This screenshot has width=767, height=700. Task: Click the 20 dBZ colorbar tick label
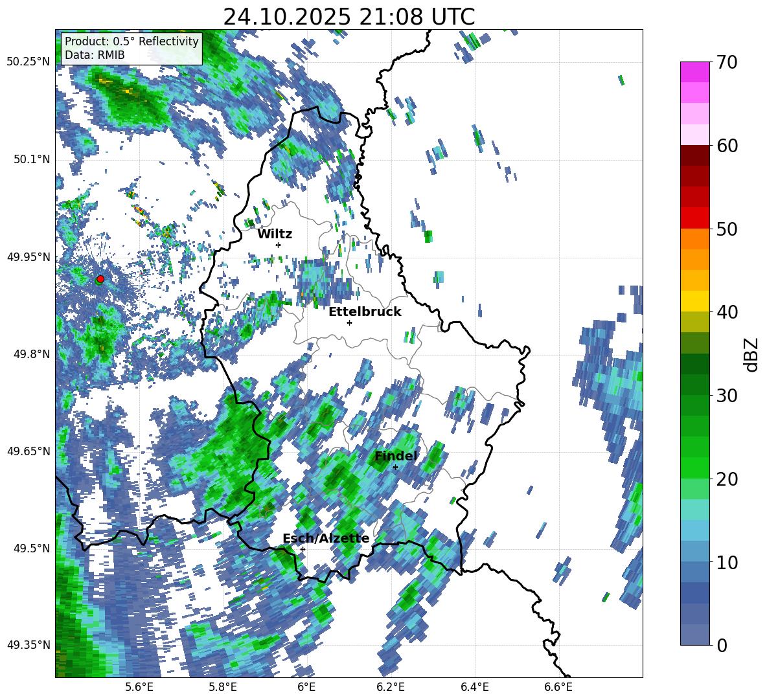[x=727, y=479]
